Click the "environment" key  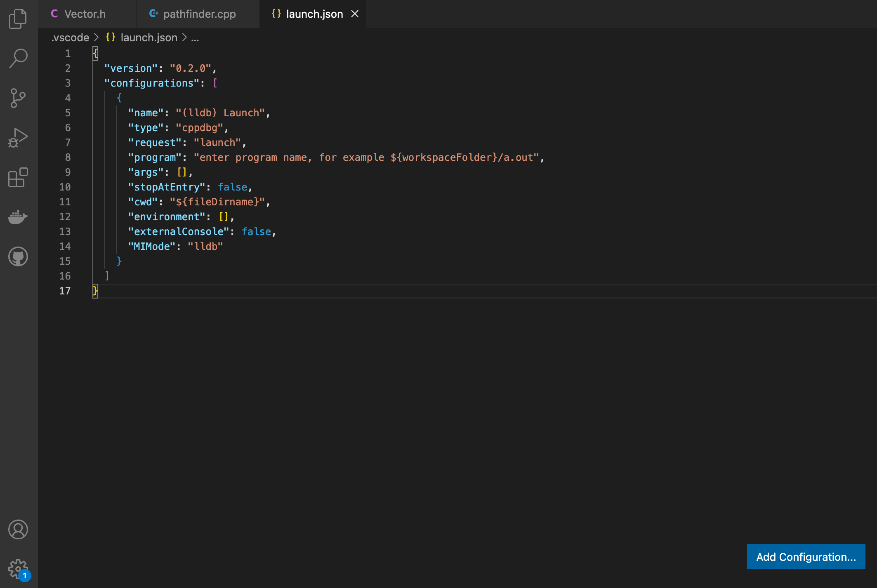(167, 217)
